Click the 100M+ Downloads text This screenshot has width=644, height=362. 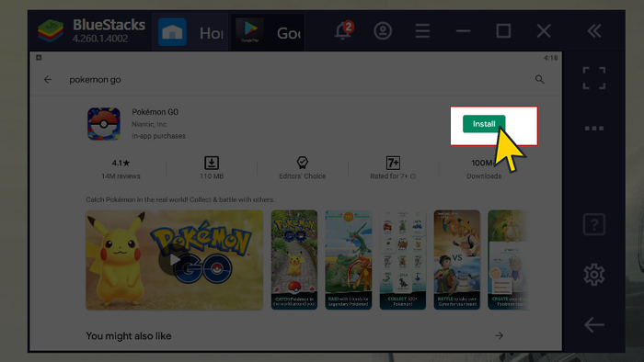(484, 168)
